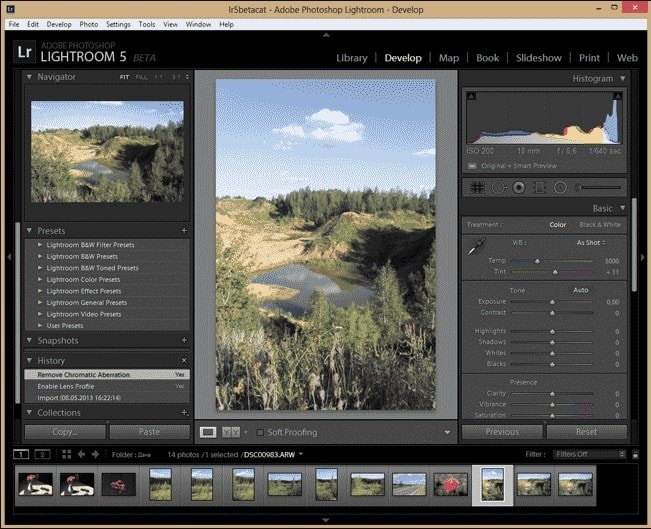Click the Loupe view icon in toolbar
Screen dimensions: 651x529
pyautogui.click(x=209, y=432)
